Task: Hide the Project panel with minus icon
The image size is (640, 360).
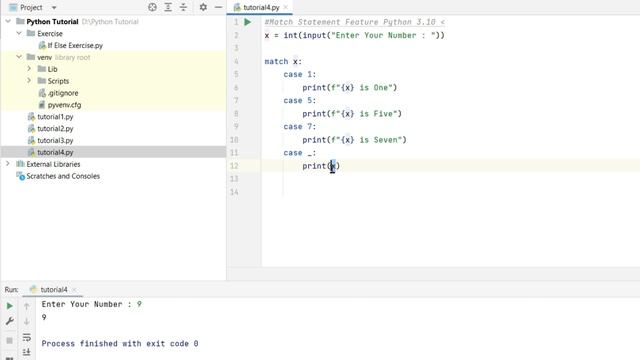Action: point(218,7)
